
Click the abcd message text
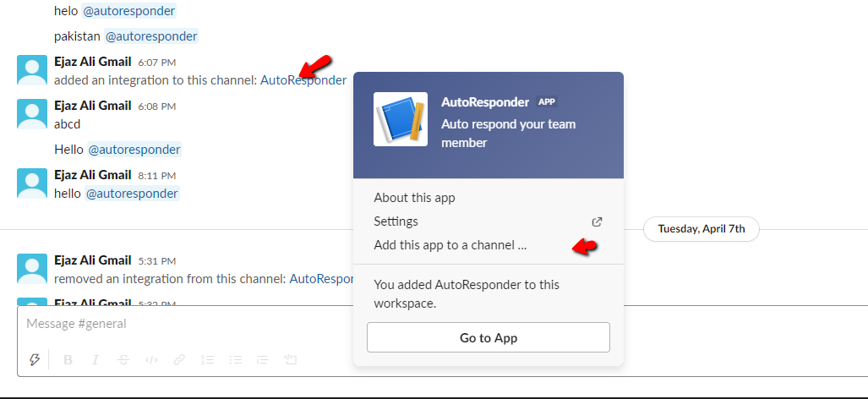68,124
